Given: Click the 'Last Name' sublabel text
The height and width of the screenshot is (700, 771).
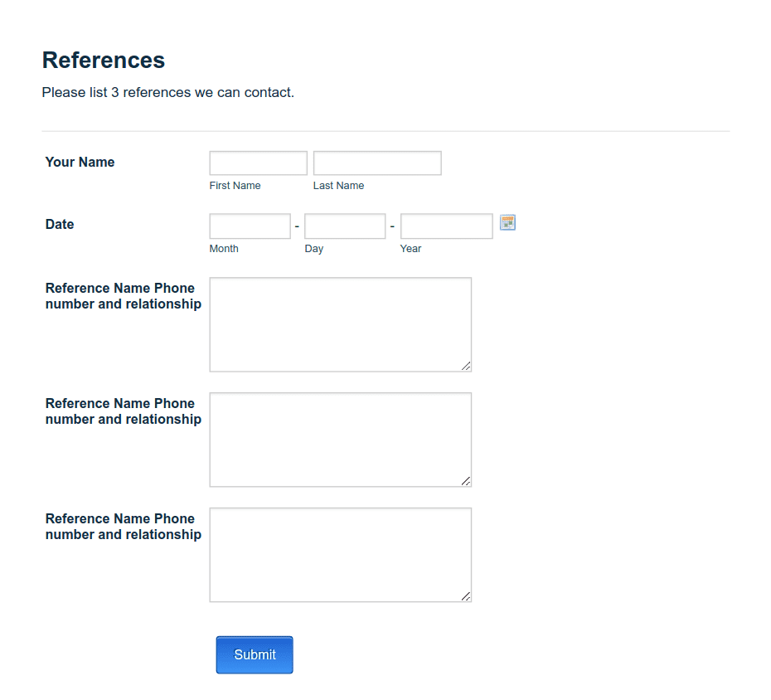Looking at the screenshot, I should tap(338, 185).
